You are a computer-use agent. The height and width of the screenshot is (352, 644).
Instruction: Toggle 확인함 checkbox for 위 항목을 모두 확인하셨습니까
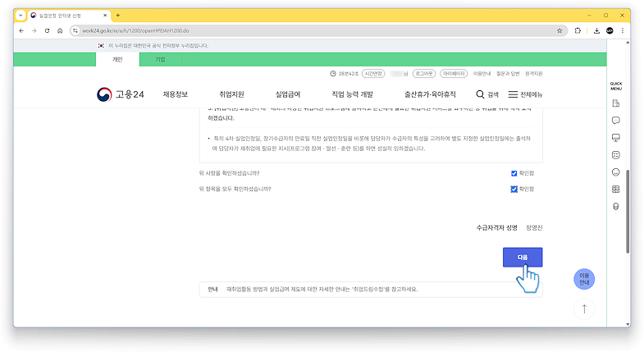coord(514,189)
